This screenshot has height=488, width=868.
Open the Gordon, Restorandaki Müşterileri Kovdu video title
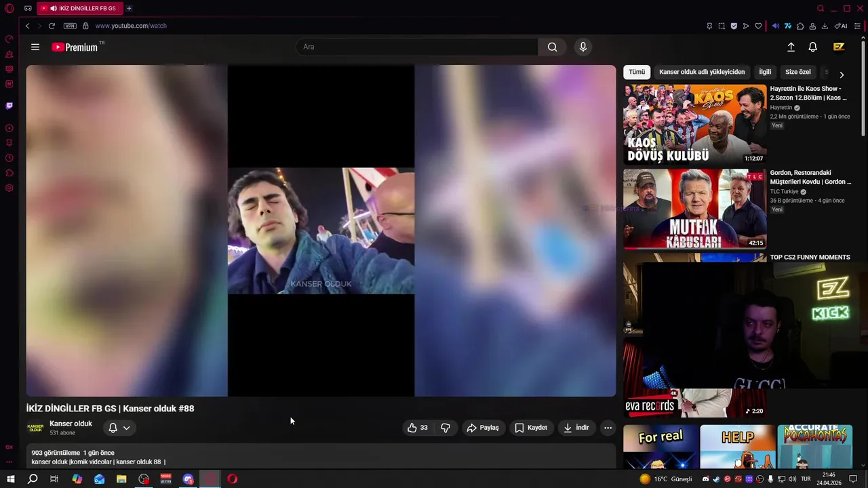click(x=810, y=177)
